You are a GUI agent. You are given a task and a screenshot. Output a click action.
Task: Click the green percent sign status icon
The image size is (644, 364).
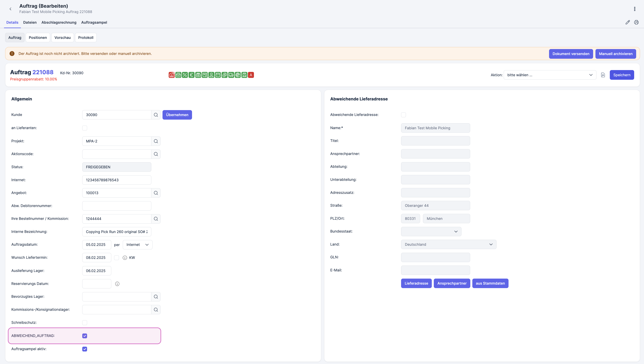pyautogui.click(x=185, y=75)
